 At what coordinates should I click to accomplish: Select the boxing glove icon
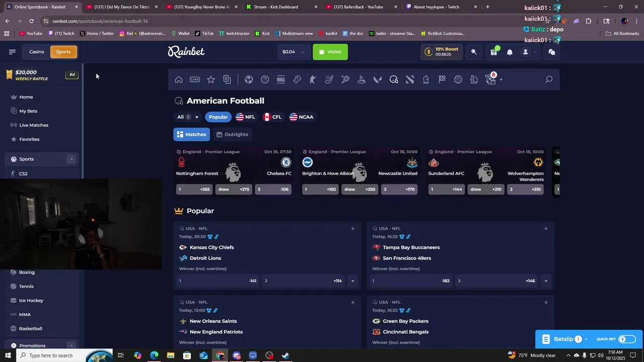tap(297, 79)
